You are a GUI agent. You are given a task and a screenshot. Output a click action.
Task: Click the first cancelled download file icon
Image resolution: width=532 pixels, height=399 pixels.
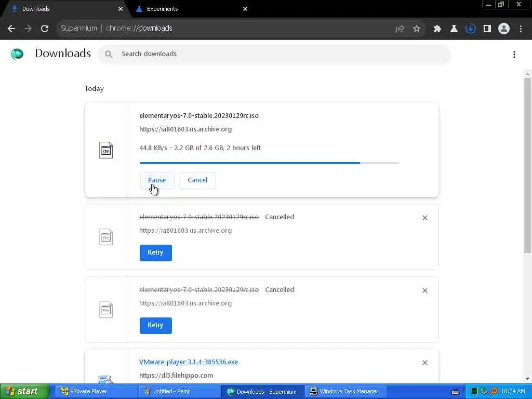pyautogui.click(x=106, y=237)
